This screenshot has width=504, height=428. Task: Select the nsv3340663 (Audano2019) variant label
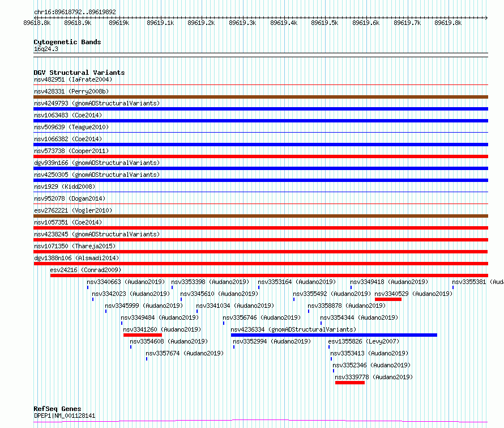(x=126, y=282)
